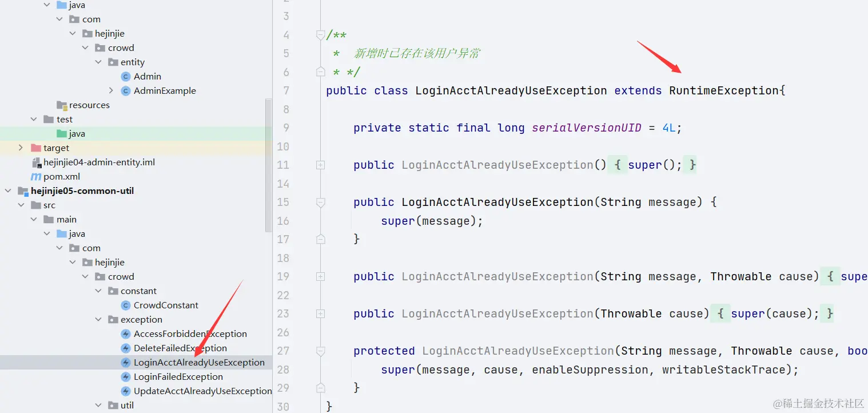Click line number 7 in the gutter
This screenshot has height=413, width=868.
tap(286, 90)
